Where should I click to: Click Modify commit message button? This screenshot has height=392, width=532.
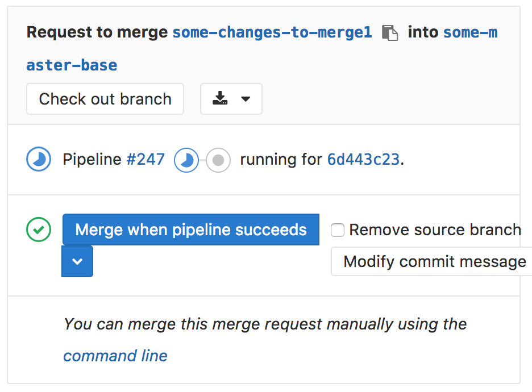point(434,261)
